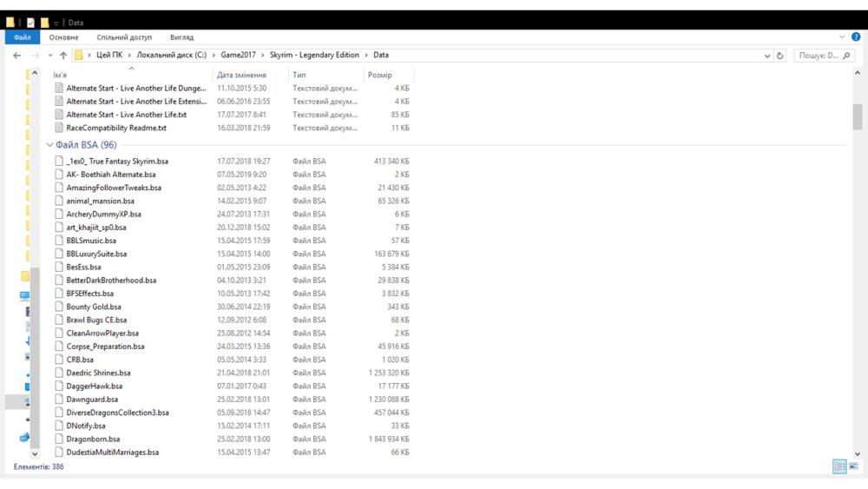Open the Файл ribbon tab

point(23,37)
